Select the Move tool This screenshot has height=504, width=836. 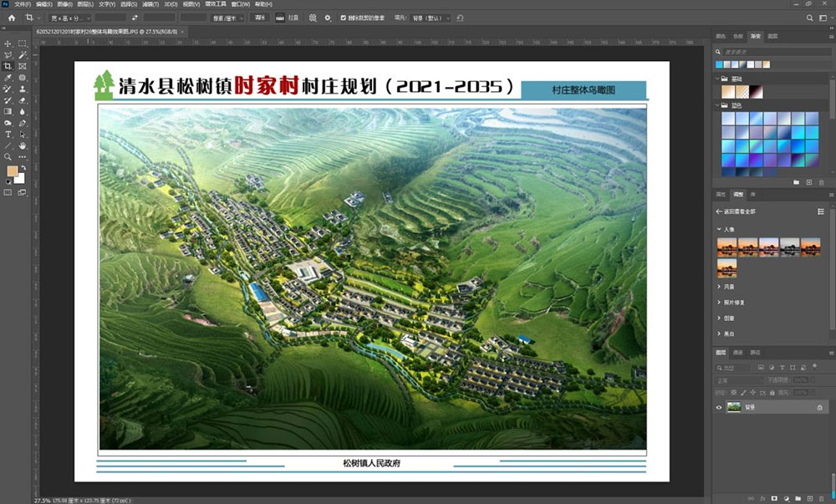coord(8,43)
